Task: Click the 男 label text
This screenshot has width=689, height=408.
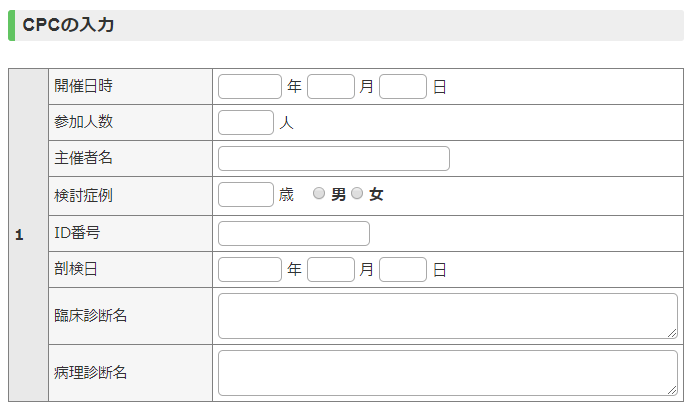Action: (338, 194)
